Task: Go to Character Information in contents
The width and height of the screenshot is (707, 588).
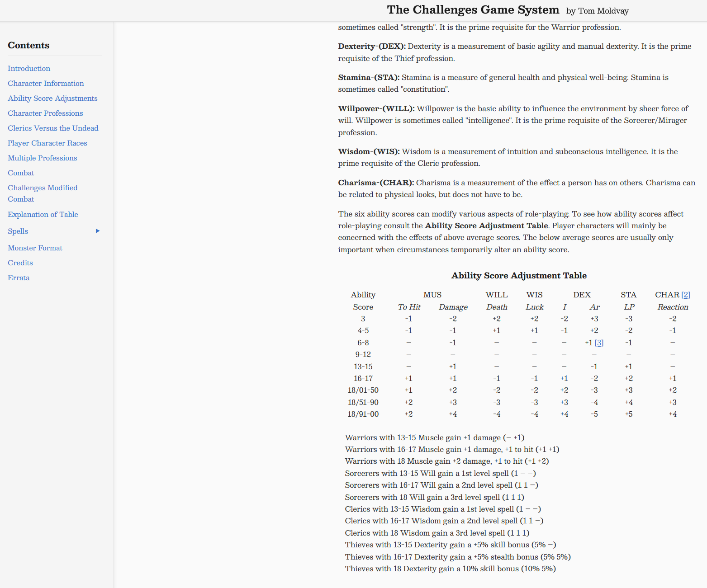Action: coord(46,83)
